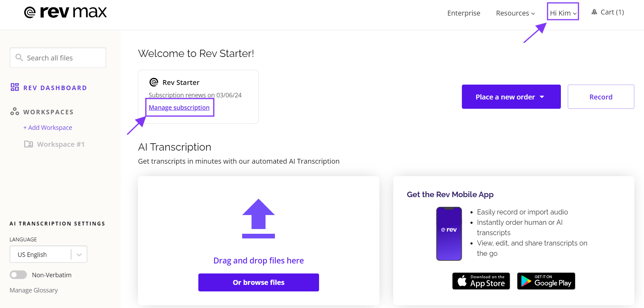Click the Rev phone app image

449,234
